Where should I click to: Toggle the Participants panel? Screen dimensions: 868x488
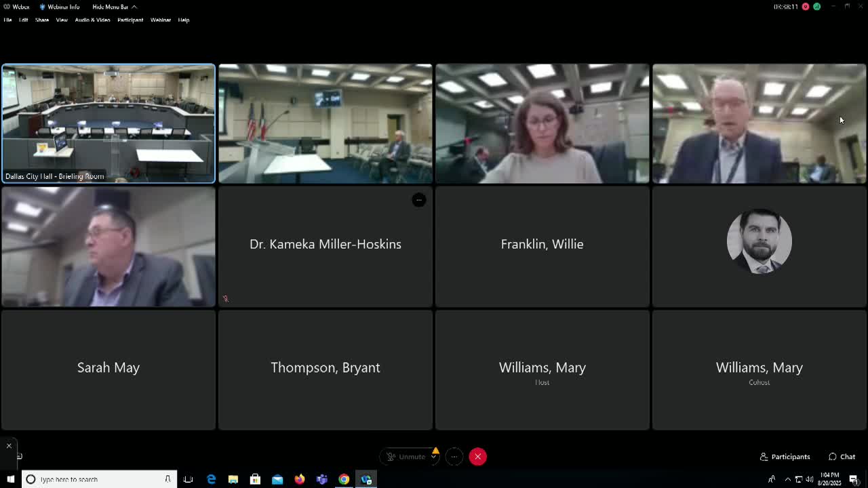pos(785,457)
